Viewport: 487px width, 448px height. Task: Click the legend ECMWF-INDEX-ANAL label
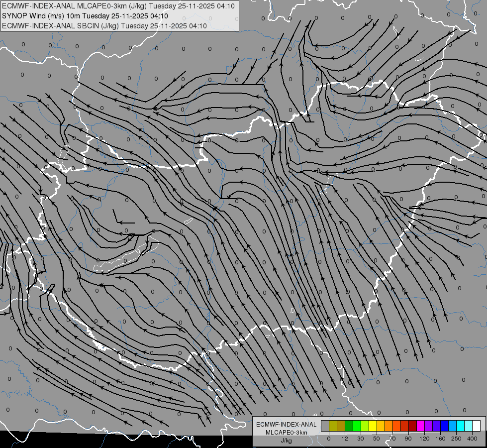[287, 425]
